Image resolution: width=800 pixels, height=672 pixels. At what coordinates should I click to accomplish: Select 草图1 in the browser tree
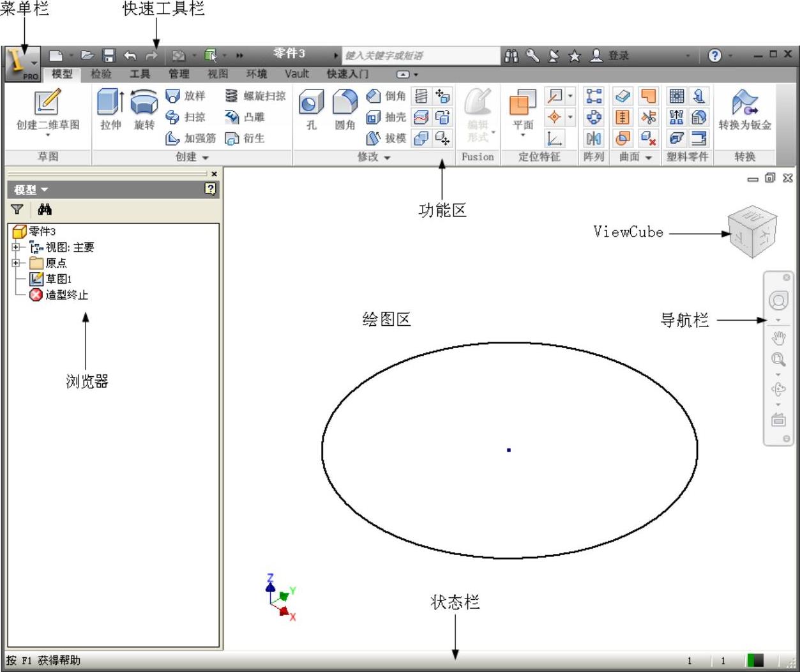[50, 279]
